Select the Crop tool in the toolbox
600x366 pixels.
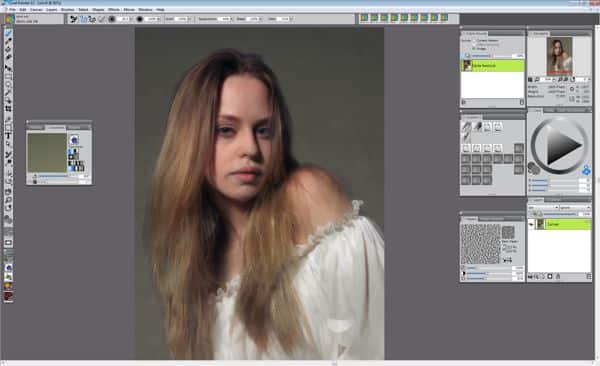pos(8,109)
